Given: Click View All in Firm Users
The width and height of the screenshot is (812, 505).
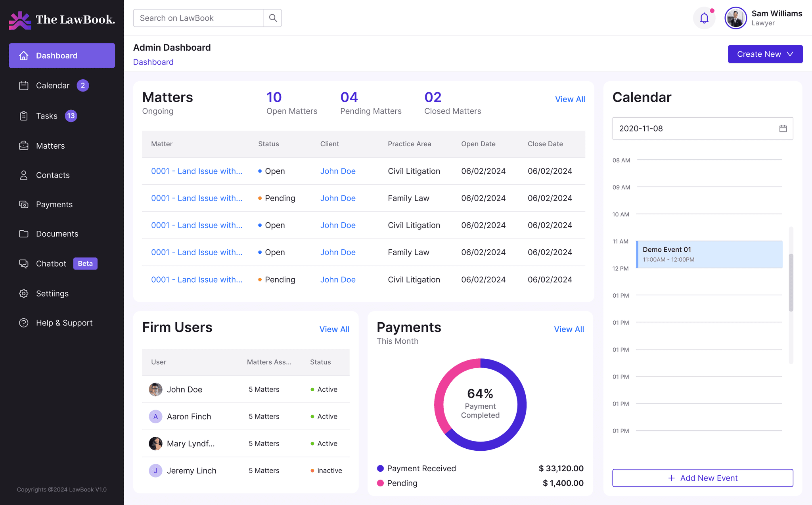Looking at the screenshot, I should point(334,329).
